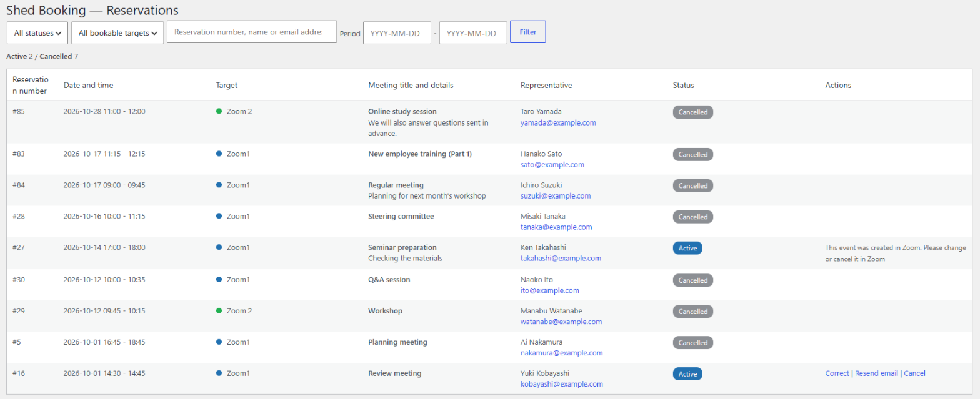
Task: Click the blue Zoom1 dot for reservation #16
Action: pyautogui.click(x=219, y=373)
